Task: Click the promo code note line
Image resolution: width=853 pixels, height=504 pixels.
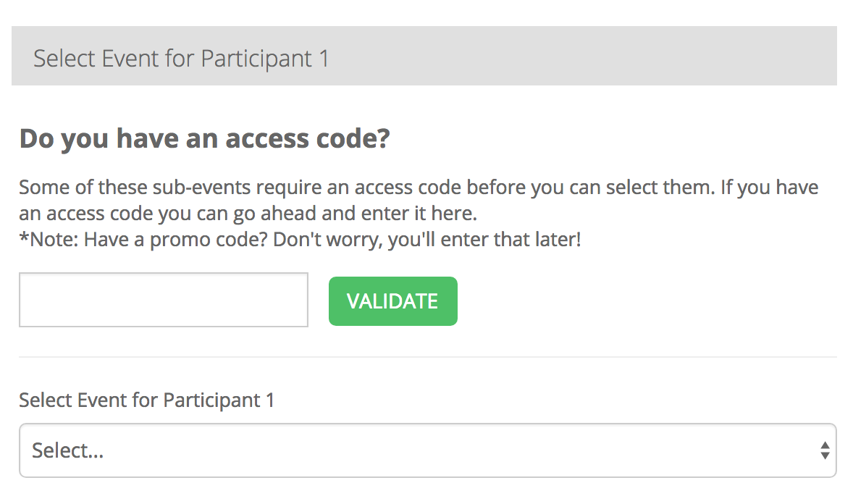Action: point(300,240)
